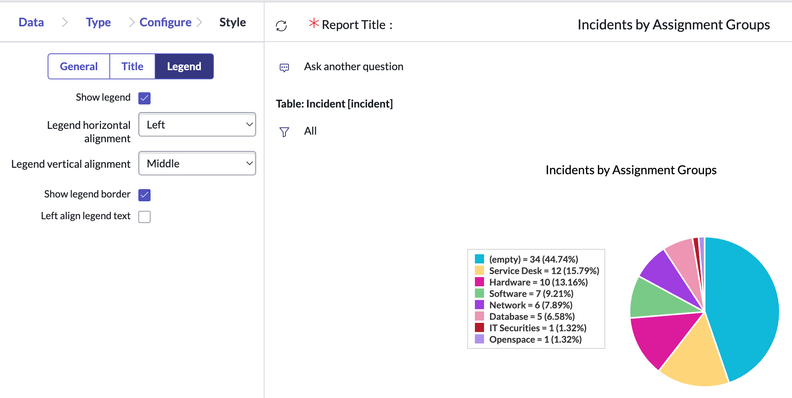The height and width of the screenshot is (398, 792).
Task: Click legend entry 'Service Desk = 12 (15.79%)'
Action: pos(544,271)
